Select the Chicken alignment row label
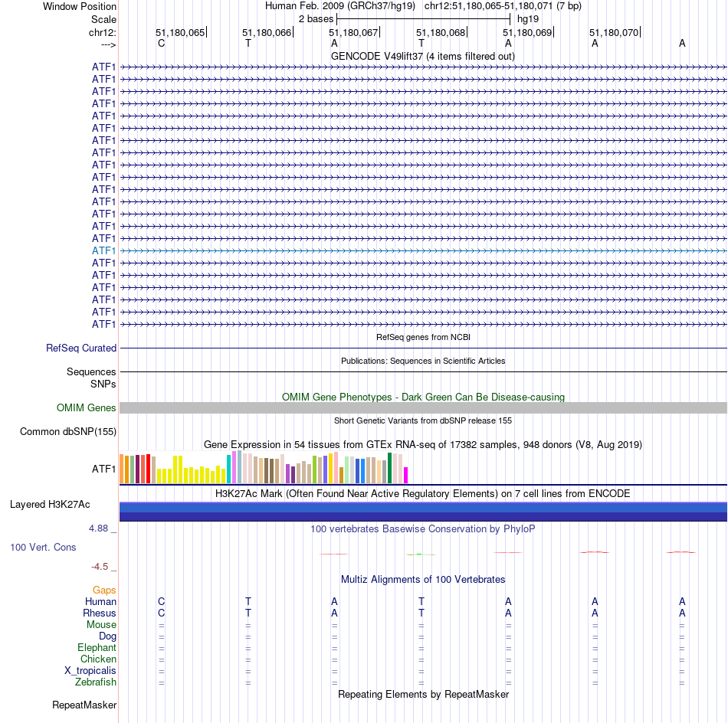728x723 pixels. click(x=98, y=659)
